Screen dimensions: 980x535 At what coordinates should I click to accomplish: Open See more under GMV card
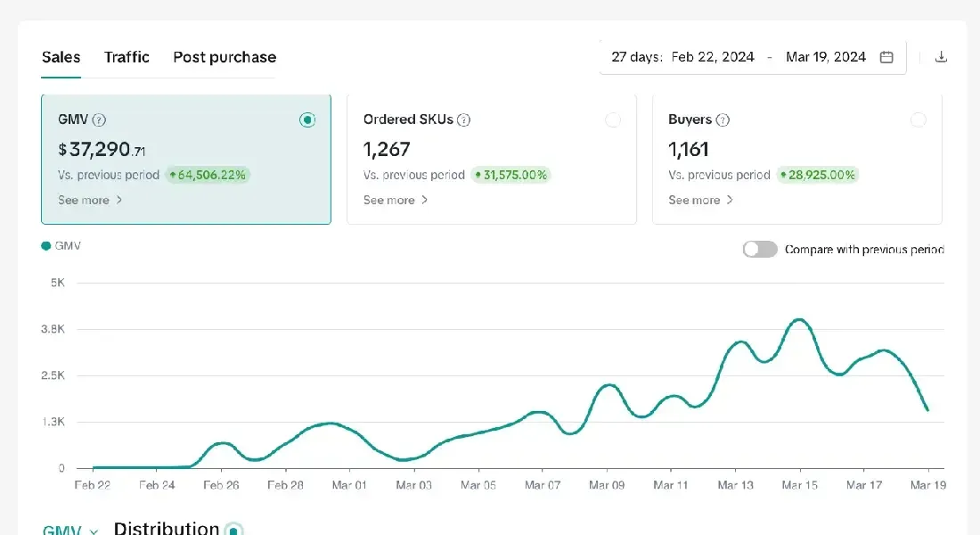click(90, 201)
